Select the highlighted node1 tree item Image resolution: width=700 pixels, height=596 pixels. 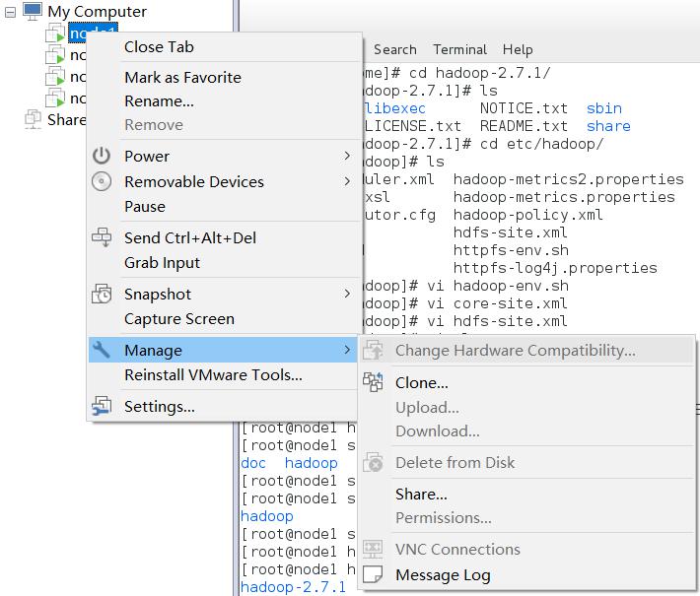[93, 33]
